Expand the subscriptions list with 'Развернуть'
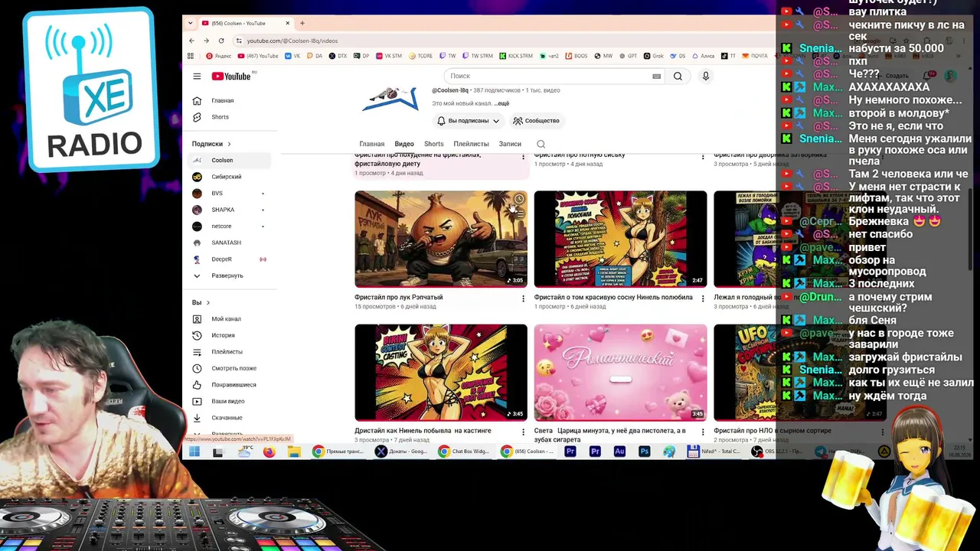Viewport: 980px width, 551px height. pos(227,275)
